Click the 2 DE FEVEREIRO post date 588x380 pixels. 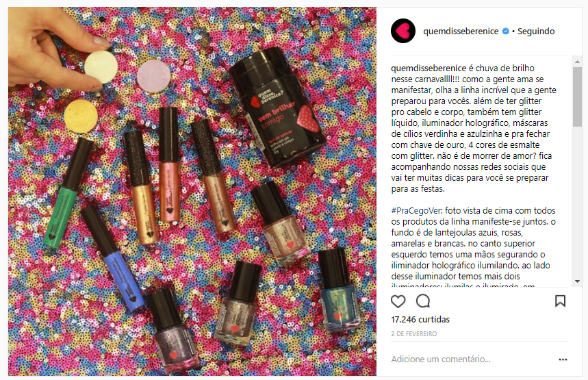tap(413, 334)
